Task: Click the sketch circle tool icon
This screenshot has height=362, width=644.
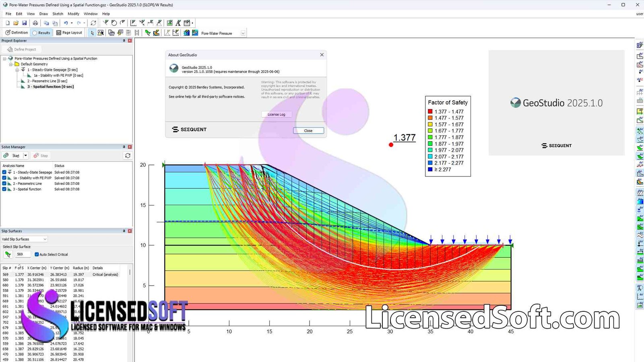Action: tap(114, 23)
